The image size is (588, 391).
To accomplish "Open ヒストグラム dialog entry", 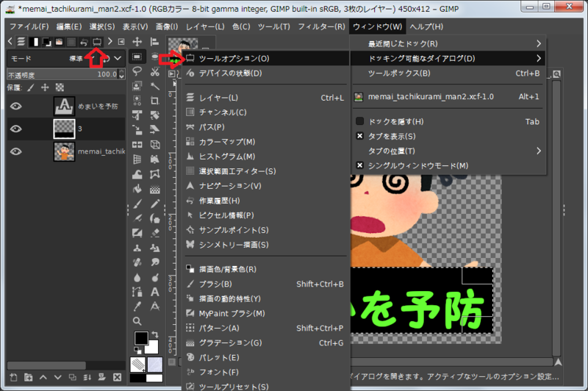I will [x=266, y=157].
